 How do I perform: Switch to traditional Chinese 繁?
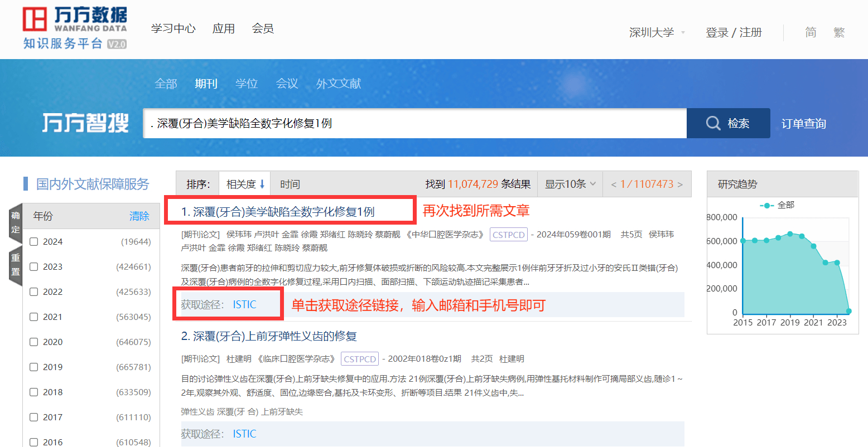(839, 32)
